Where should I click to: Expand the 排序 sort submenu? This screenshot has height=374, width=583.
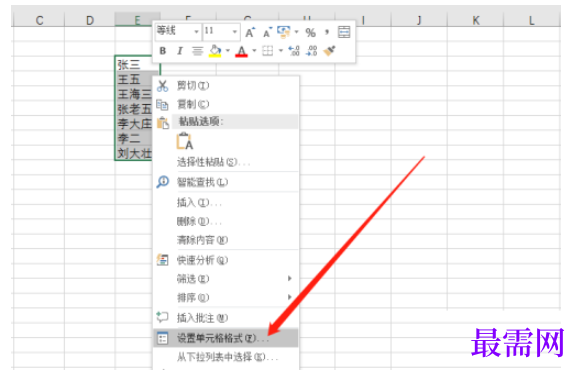click(x=226, y=297)
